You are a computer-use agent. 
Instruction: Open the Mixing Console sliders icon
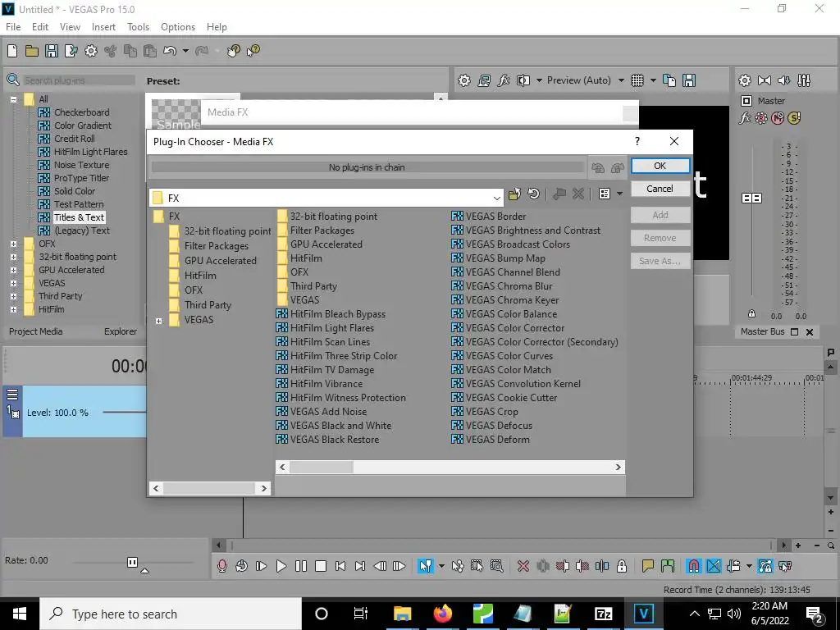coord(804,80)
